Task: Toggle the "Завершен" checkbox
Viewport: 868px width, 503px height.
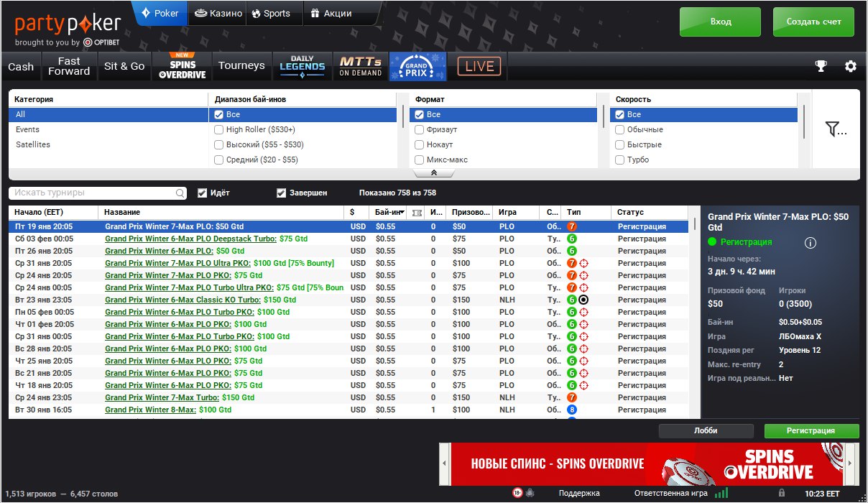Action: [x=282, y=193]
